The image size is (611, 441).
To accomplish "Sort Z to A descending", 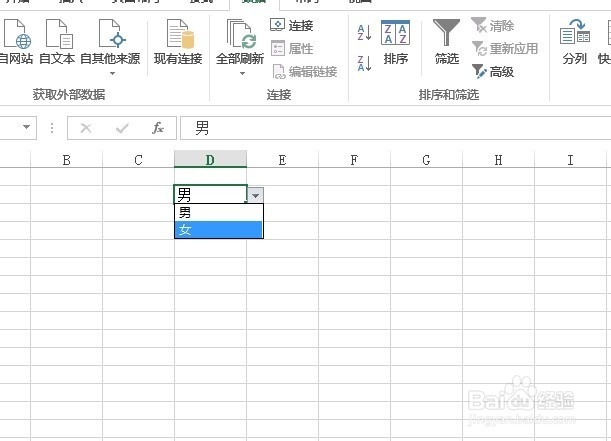I will (x=364, y=63).
